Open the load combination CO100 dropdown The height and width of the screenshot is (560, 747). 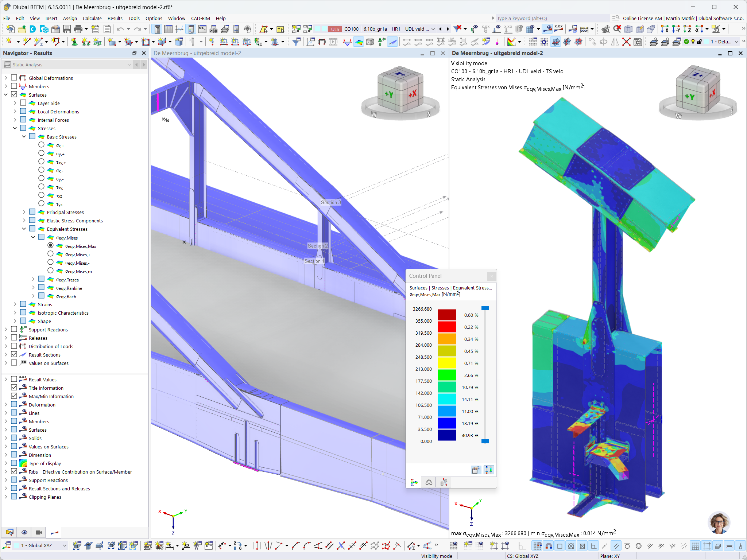point(433,29)
